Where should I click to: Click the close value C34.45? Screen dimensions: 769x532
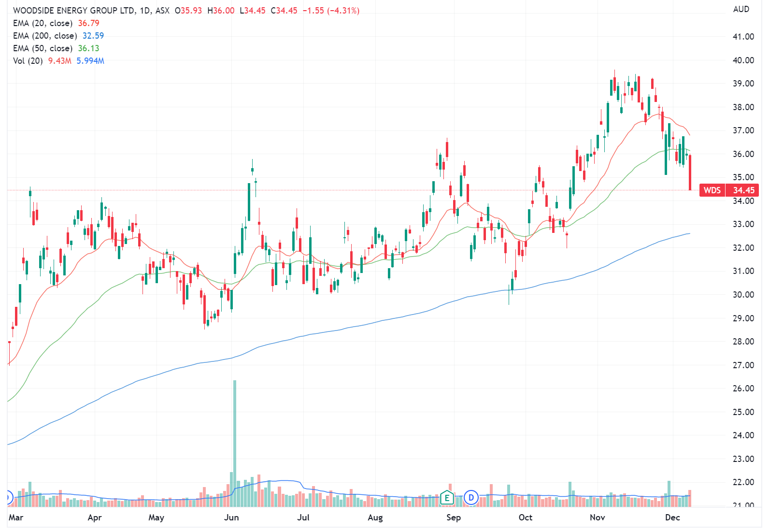[x=284, y=11]
